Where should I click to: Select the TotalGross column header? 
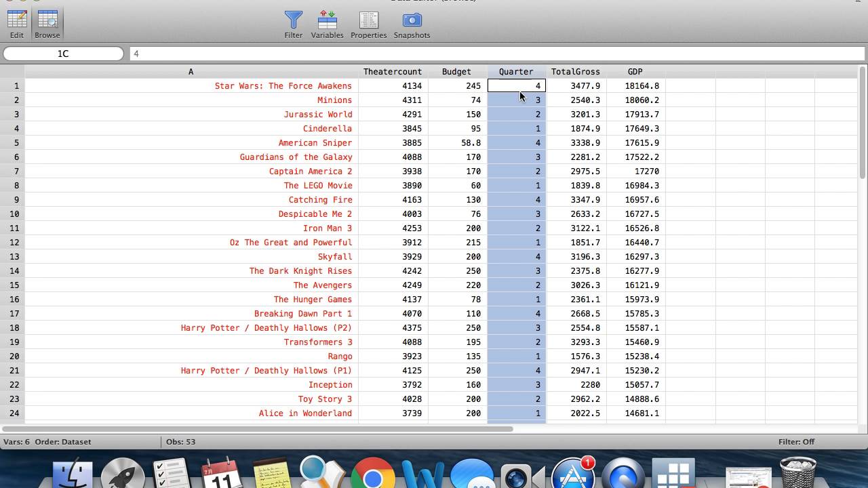click(575, 71)
